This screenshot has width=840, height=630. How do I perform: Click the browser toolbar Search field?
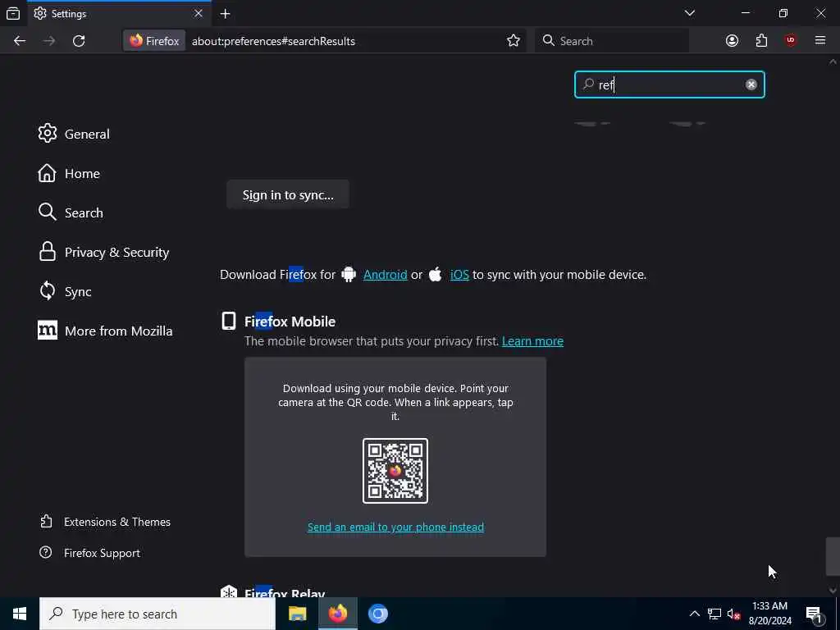point(612,41)
